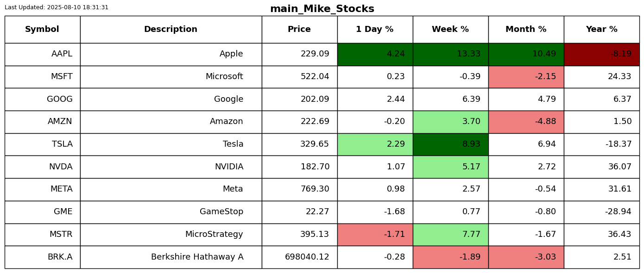Select the Berkshire price value 698040.12
644x273 pixels.
click(307, 257)
